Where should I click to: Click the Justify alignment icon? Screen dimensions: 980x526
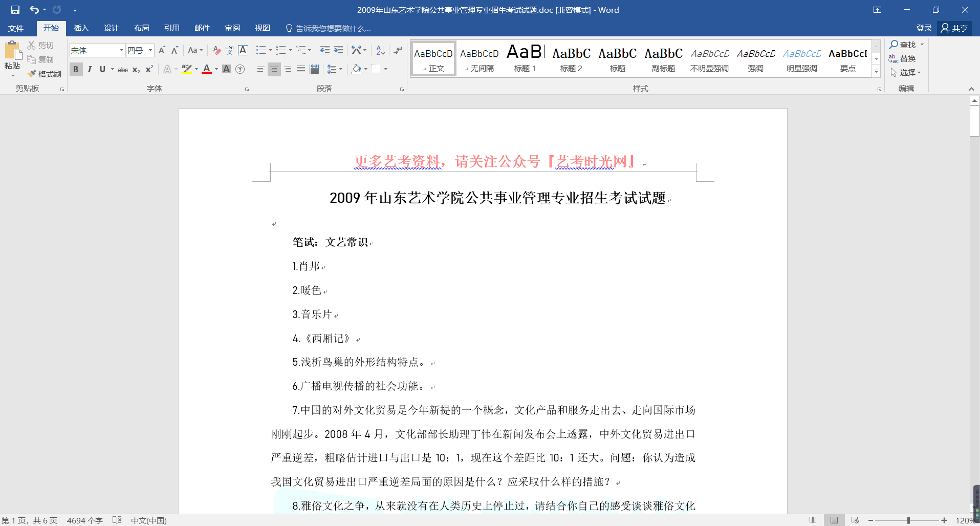point(301,69)
